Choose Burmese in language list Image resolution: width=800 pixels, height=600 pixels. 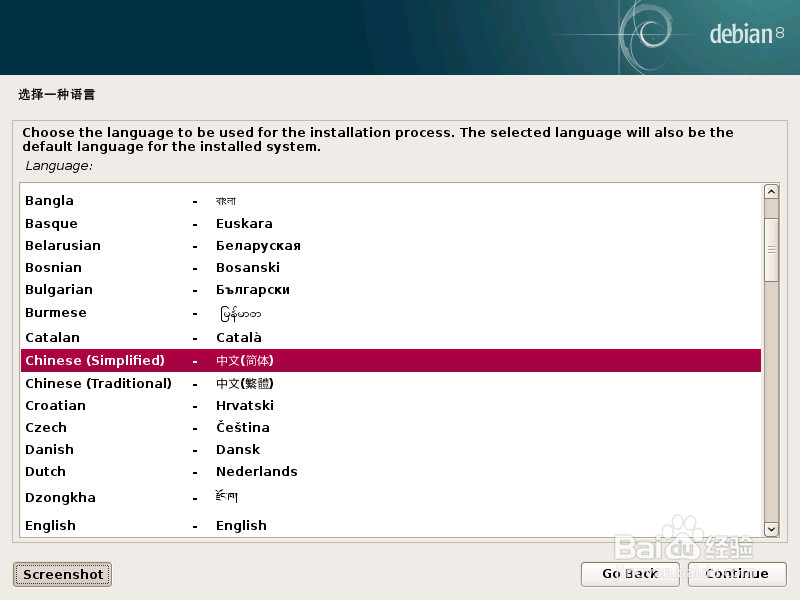[391, 313]
